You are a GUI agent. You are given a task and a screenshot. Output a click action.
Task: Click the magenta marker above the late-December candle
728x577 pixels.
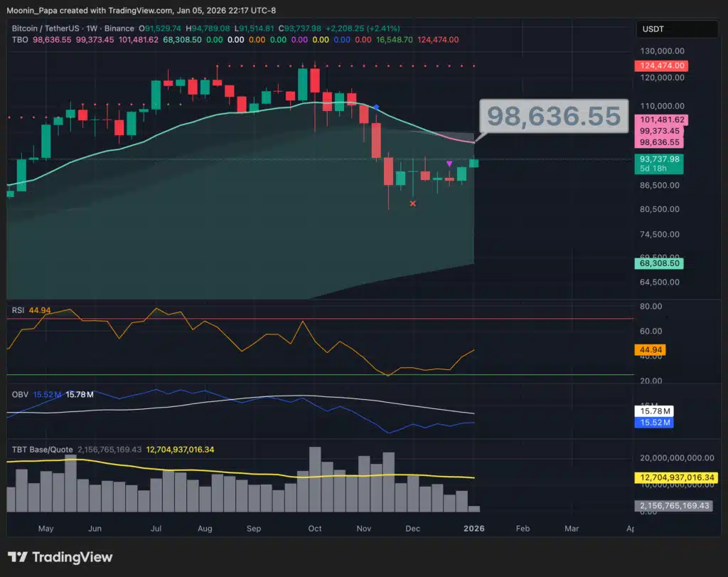click(x=449, y=164)
